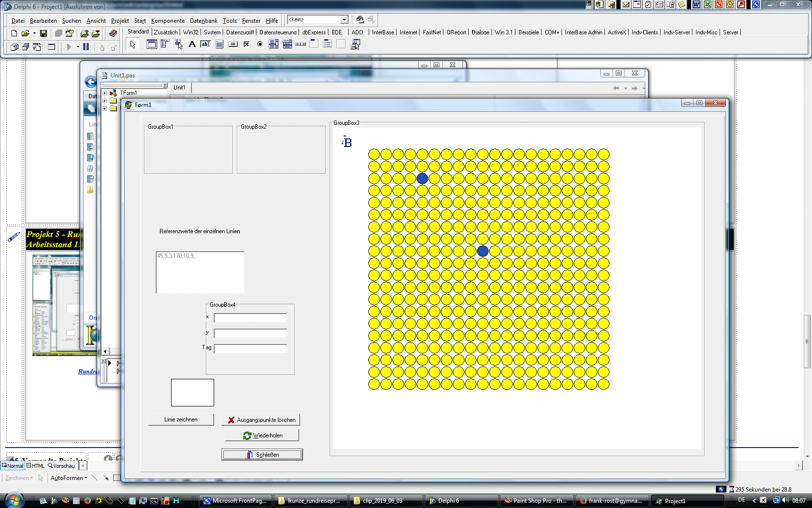
Task: Select the ComboBox component icon
Action: click(287, 44)
